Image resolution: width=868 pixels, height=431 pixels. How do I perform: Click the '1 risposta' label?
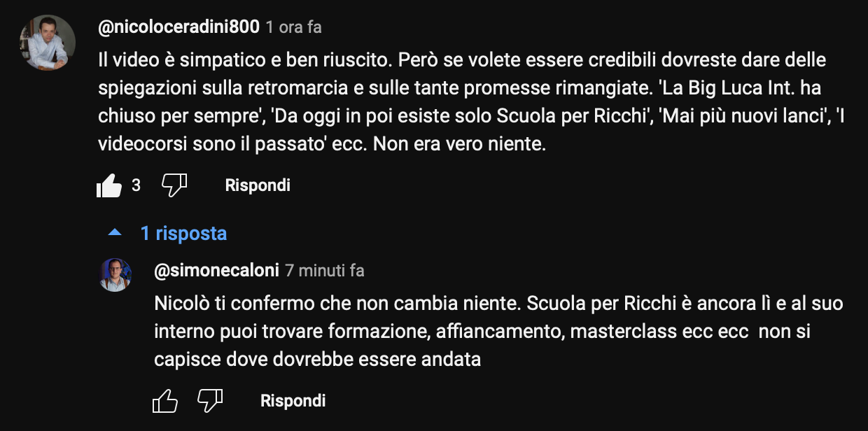183,233
